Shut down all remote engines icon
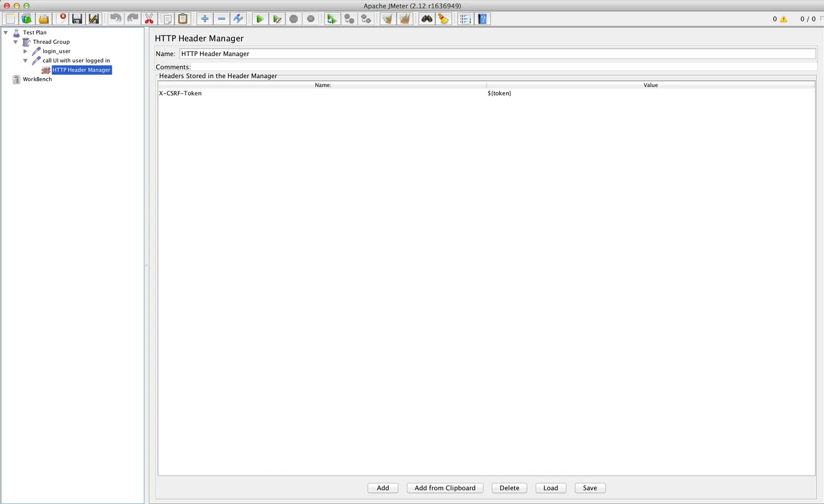The height and width of the screenshot is (504, 824). pos(366,19)
